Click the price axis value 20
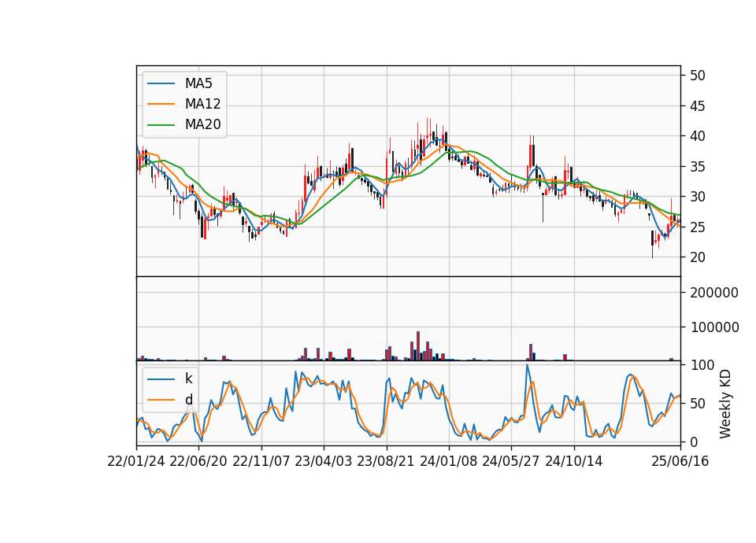Screen dimensions: 756x543 pos(698,257)
